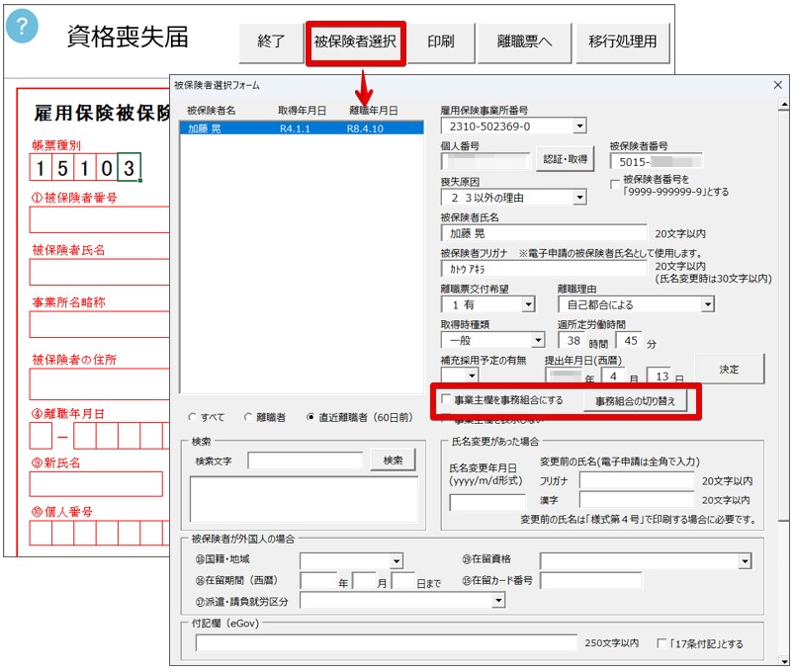This screenshot has width=795, height=672.
Task: Enable the 17条付記 checkbox
Action: [662, 644]
